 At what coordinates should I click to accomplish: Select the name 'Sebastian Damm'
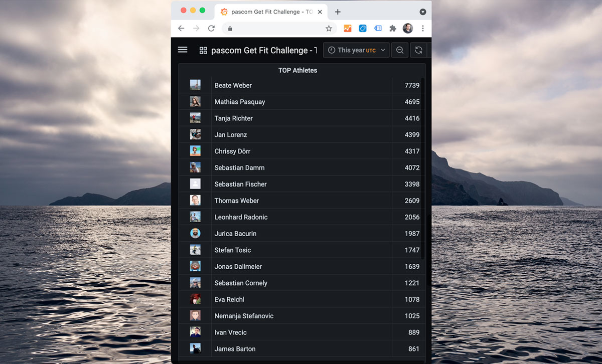pos(239,167)
